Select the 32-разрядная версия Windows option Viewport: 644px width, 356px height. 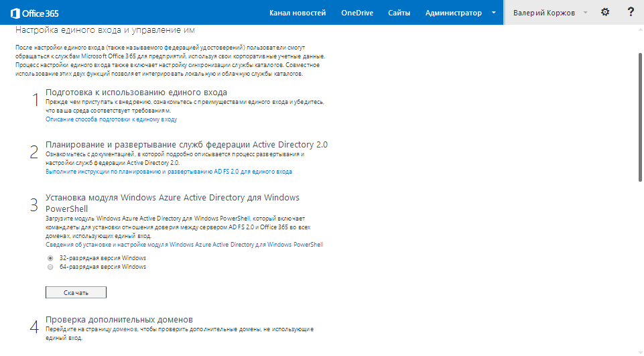tap(50, 257)
